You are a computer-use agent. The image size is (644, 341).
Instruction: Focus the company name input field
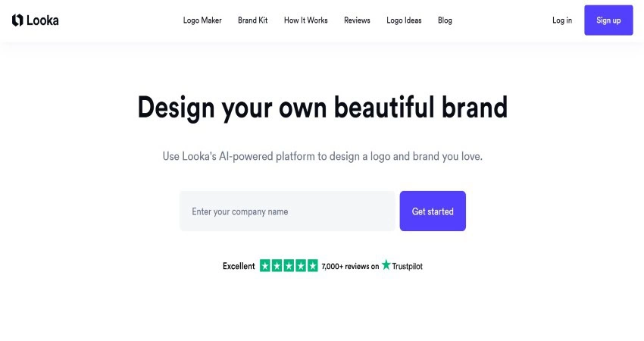288,211
